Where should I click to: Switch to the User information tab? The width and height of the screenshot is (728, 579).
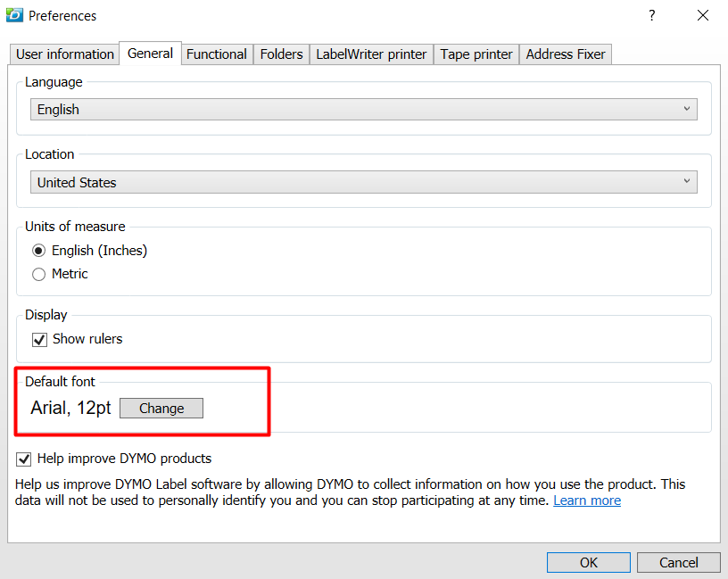pos(63,54)
